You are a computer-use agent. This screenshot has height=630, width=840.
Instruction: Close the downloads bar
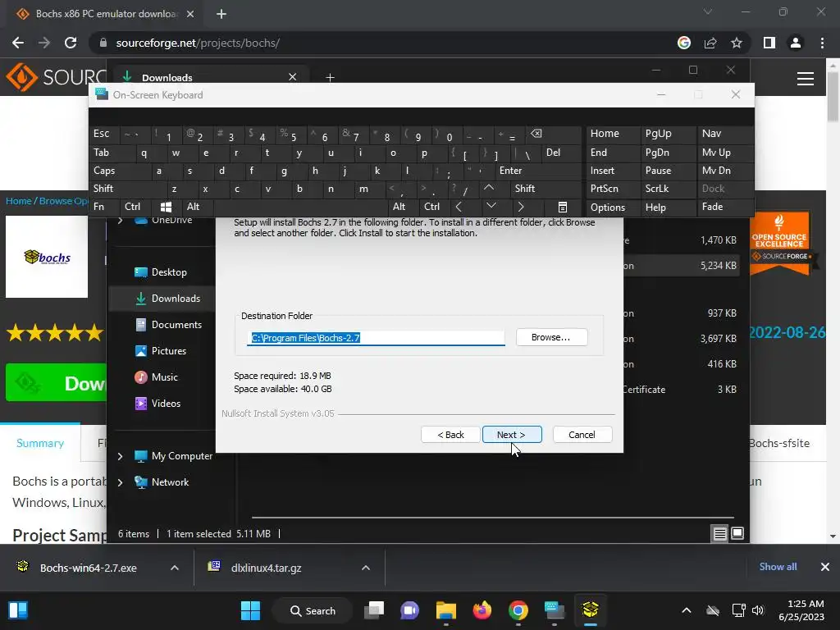click(825, 567)
